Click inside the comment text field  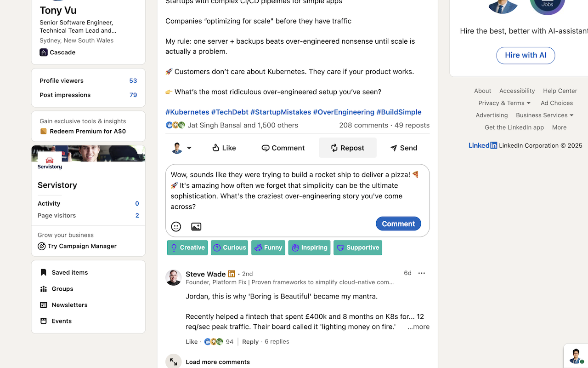tap(294, 190)
